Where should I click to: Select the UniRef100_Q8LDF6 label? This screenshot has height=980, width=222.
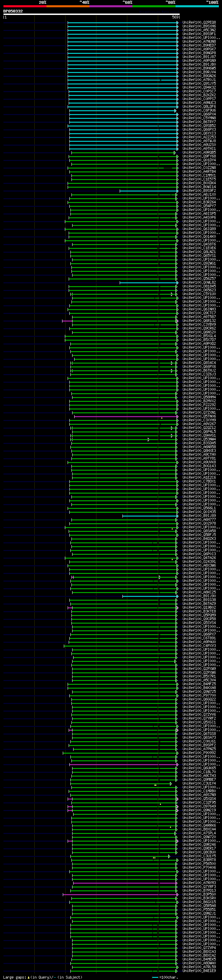coord(199,106)
